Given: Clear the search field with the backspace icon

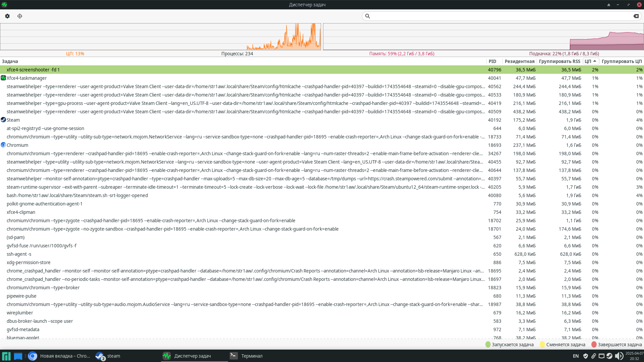Looking at the screenshot, I should [636, 16].
